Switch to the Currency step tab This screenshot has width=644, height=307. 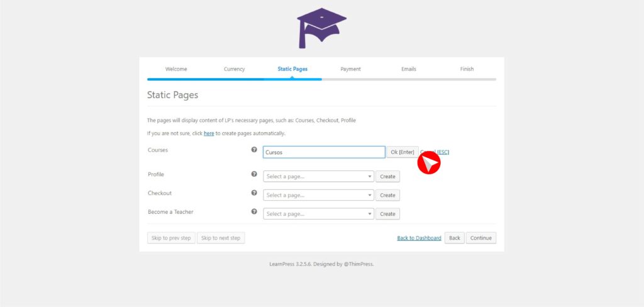tap(234, 69)
